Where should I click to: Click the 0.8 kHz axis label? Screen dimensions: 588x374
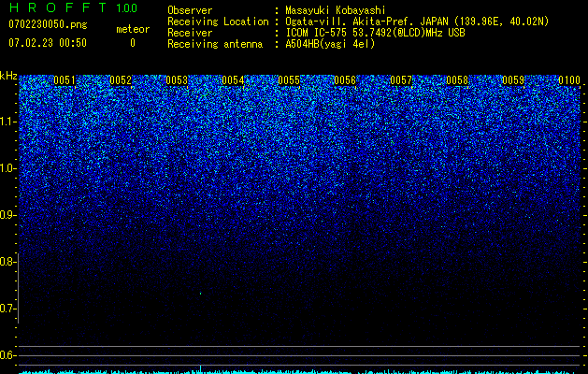click(x=7, y=262)
